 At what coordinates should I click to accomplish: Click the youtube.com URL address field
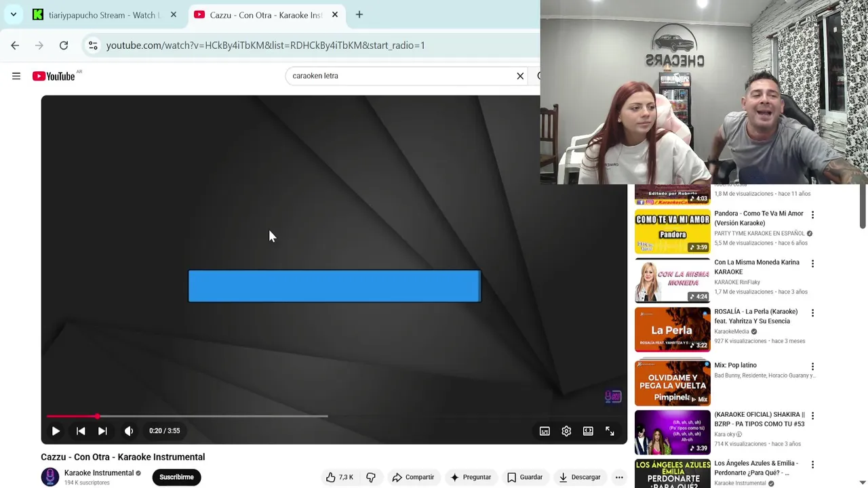point(266,45)
